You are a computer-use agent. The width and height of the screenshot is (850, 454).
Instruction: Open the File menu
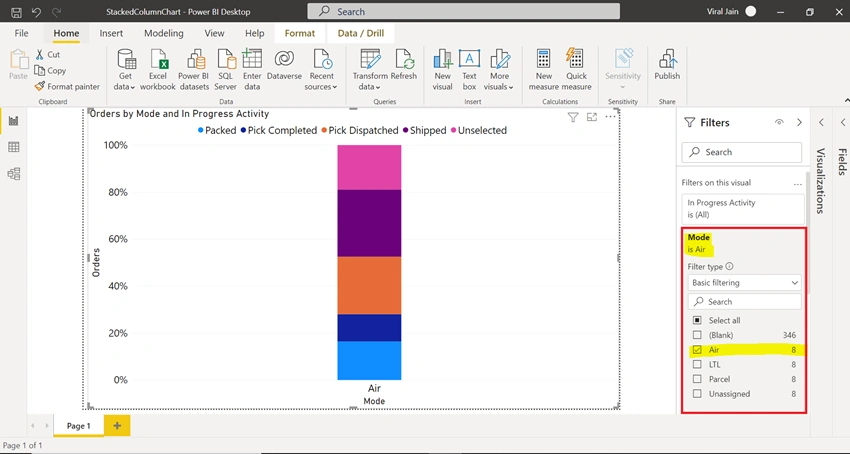pos(21,33)
